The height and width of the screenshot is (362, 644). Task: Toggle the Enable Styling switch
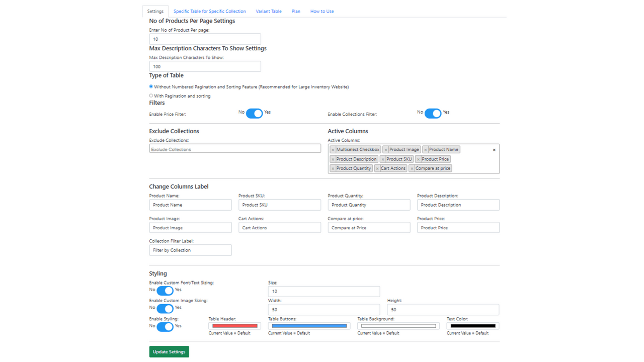click(x=165, y=327)
